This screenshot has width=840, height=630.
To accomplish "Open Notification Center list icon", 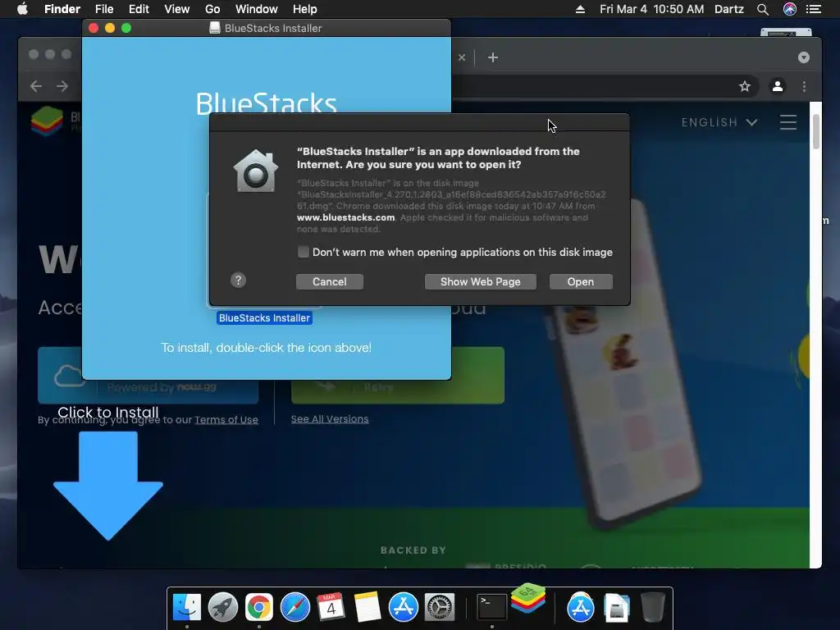I will (814, 9).
